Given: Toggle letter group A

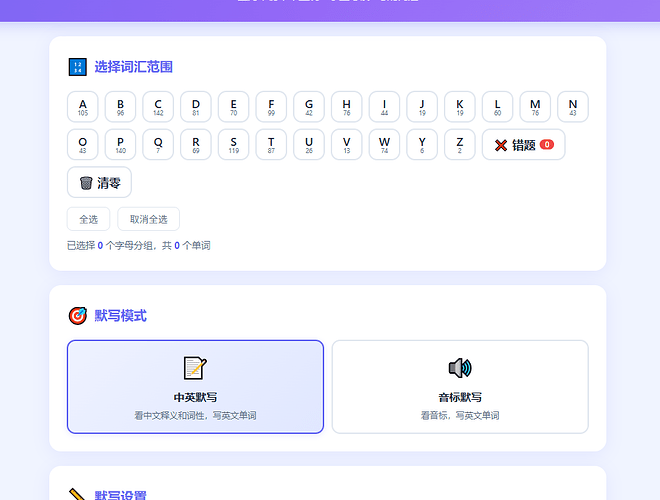Looking at the screenshot, I should [x=83, y=107].
